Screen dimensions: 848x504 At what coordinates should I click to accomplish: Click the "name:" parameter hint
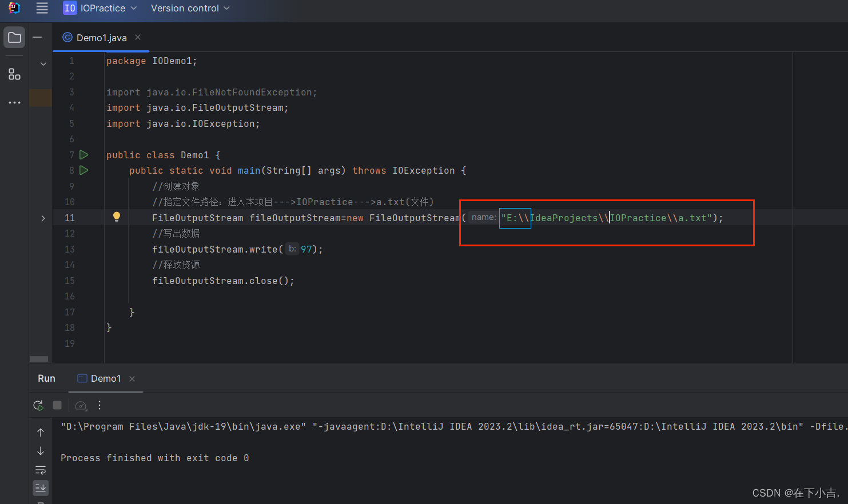coord(484,217)
